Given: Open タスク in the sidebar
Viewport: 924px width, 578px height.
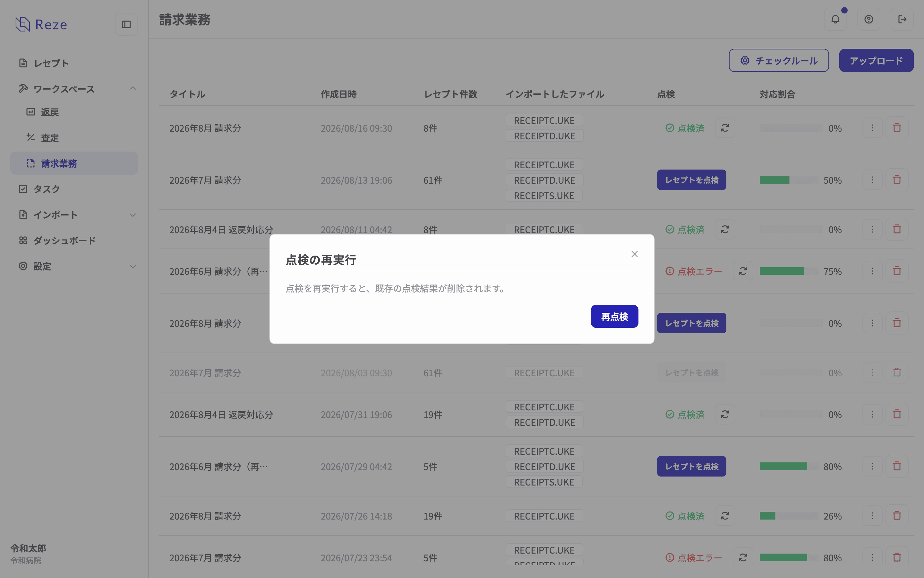Looking at the screenshot, I should click(74, 189).
